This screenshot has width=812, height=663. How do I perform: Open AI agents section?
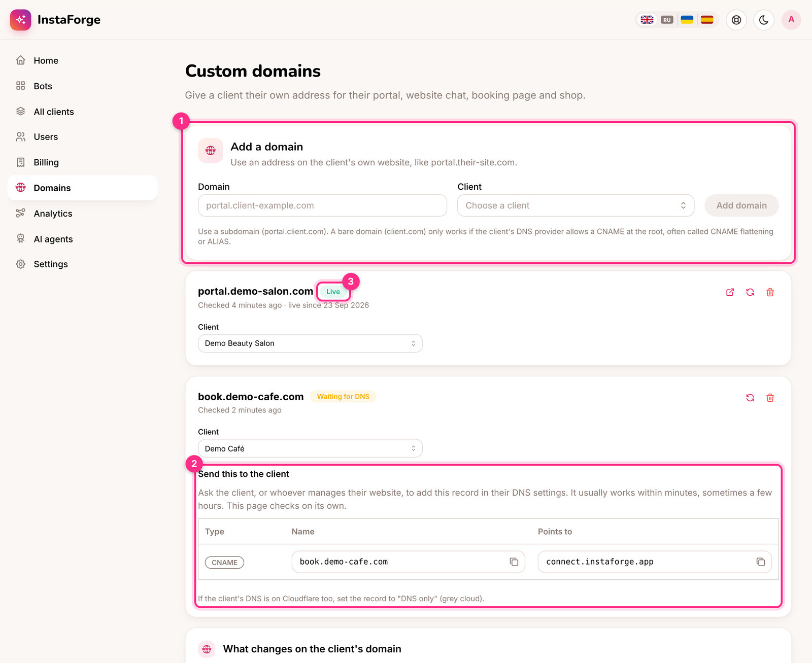pos(82,239)
